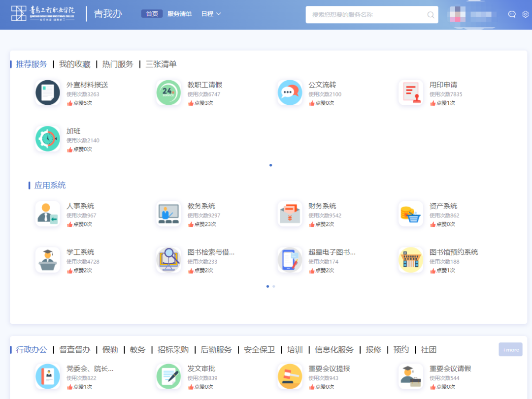Open 人事系统 via its icon
Viewport: 532px width, 399px height.
click(47, 213)
